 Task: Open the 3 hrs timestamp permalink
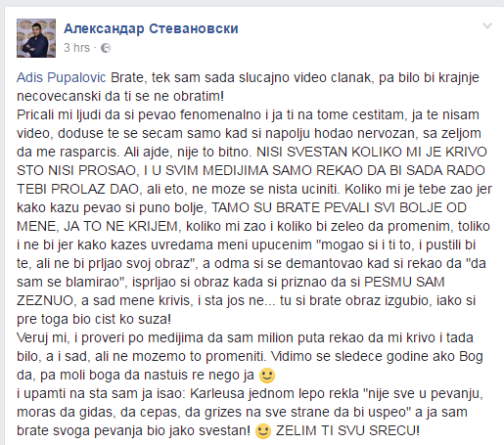pyautogui.click(x=76, y=48)
